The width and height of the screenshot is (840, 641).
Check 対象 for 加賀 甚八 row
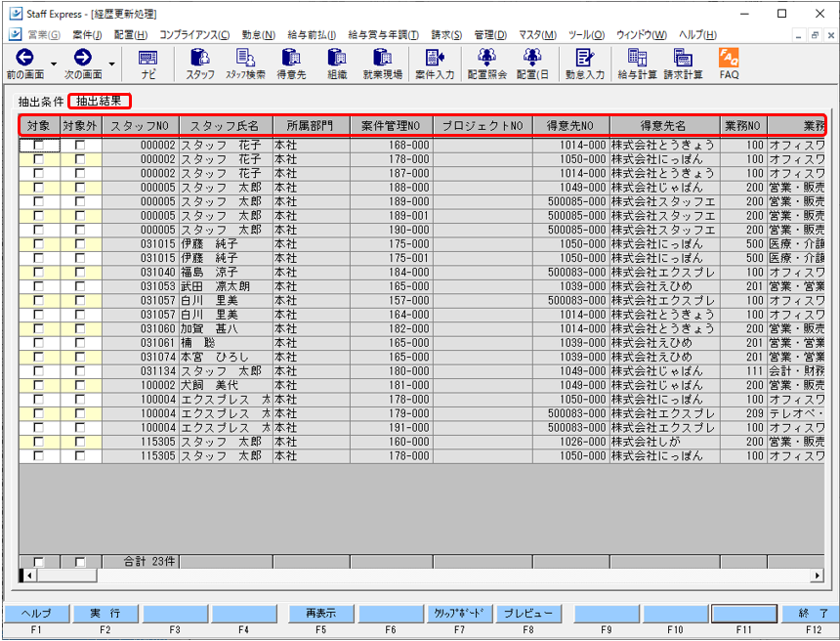pyautogui.click(x=38, y=328)
